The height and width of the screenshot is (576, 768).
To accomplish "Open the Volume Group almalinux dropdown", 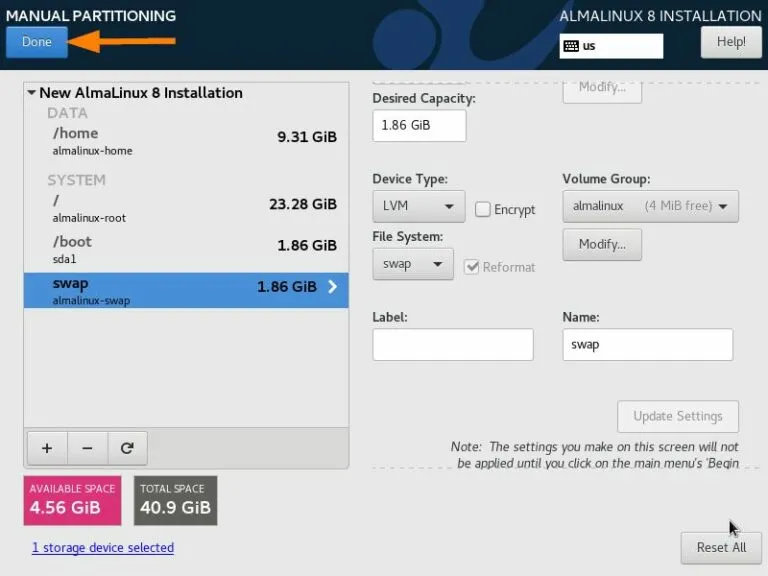I will coord(650,206).
